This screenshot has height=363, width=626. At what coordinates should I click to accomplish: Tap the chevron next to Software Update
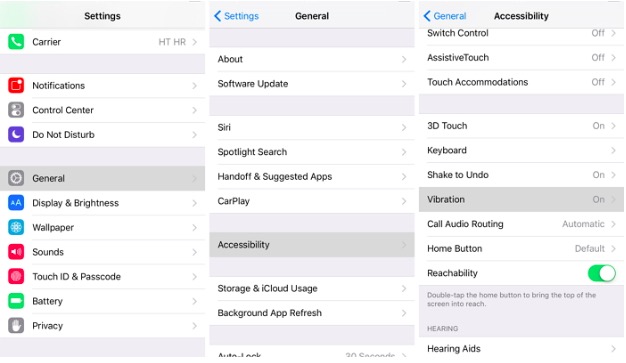(404, 84)
